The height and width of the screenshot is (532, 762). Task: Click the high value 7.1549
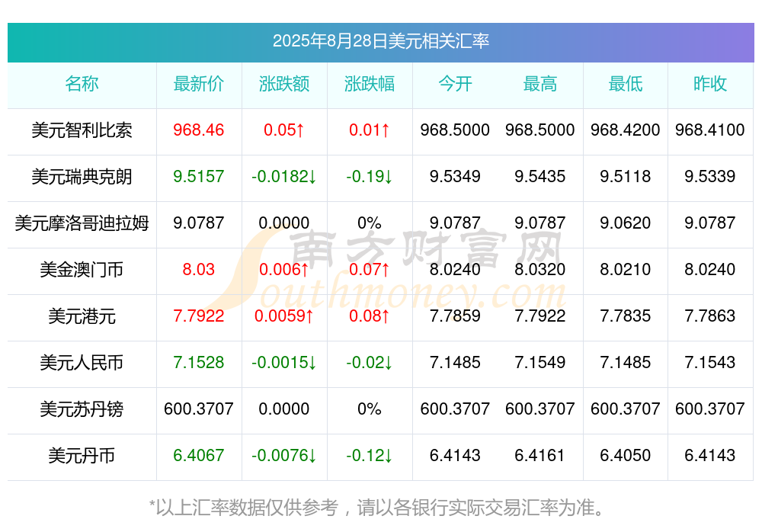tap(540, 363)
